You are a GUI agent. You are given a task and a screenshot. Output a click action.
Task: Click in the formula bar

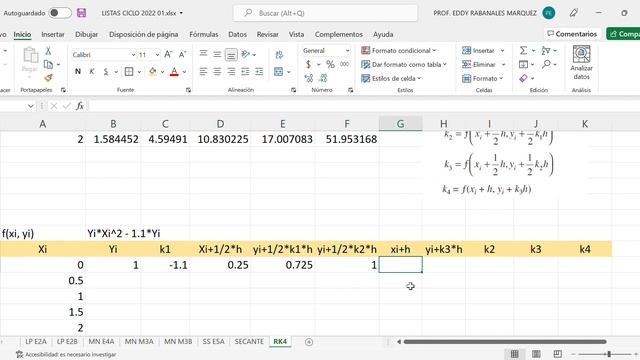(363, 106)
